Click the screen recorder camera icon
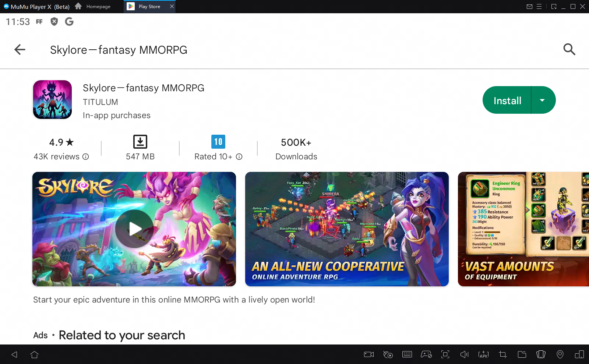This screenshot has height=364, width=589. tap(369, 354)
